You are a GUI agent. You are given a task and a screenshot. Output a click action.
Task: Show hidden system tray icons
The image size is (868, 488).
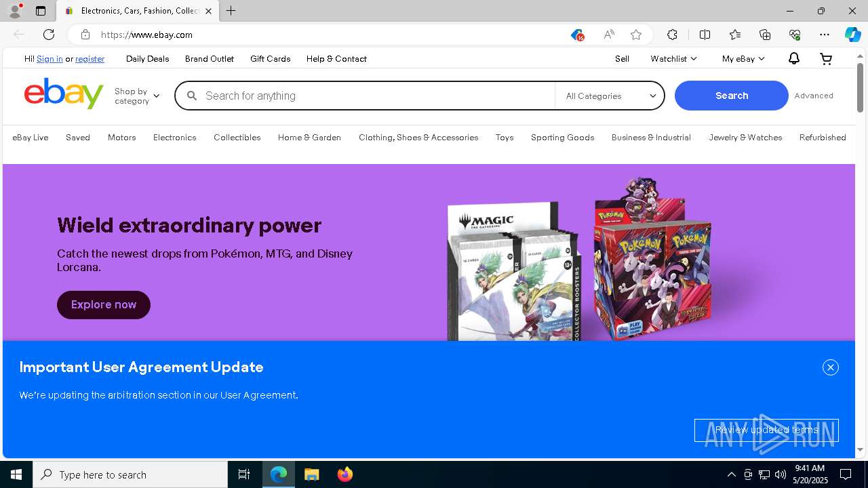(731, 474)
